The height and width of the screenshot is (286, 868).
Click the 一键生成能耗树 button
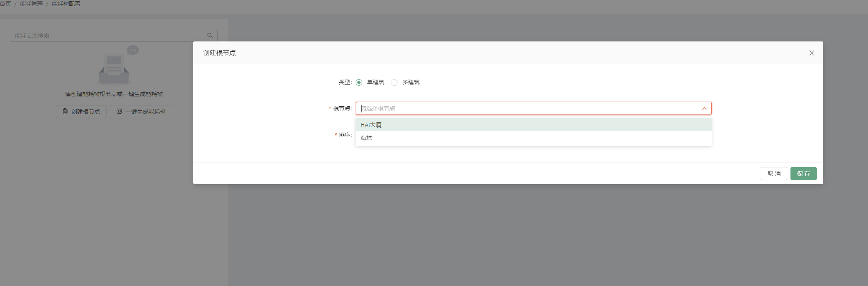141,112
